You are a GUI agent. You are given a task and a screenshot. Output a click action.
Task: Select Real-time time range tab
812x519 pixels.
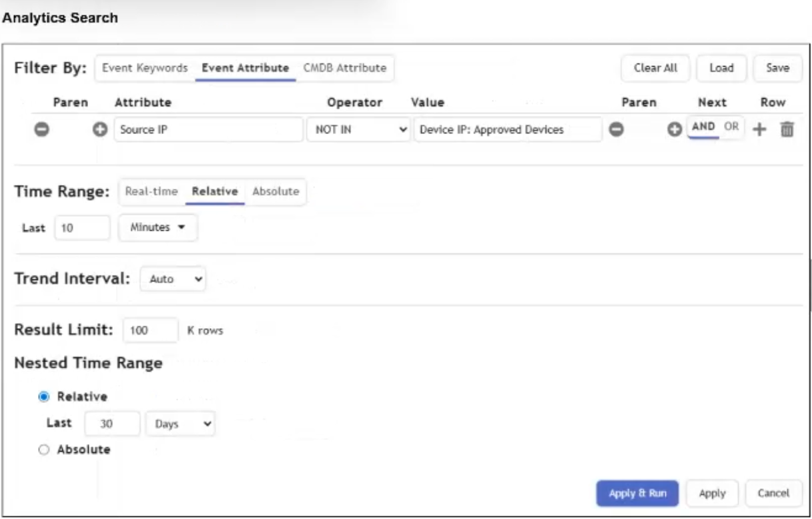151,191
